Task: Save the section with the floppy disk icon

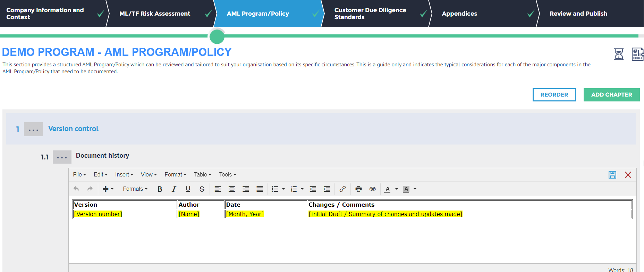Action: click(612, 175)
